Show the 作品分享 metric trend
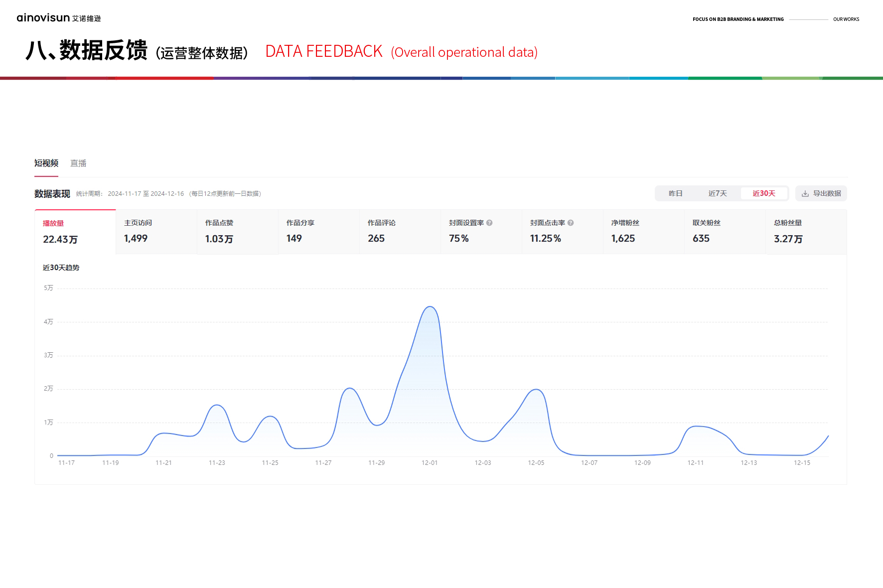The height and width of the screenshot is (588, 883). pos(319,232)
